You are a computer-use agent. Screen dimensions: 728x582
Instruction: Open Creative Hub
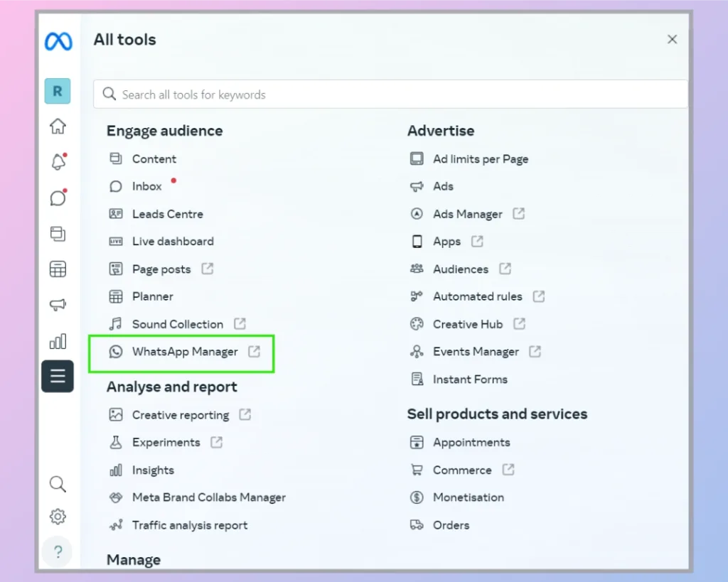pyautogui.click(x=468, y=324)
